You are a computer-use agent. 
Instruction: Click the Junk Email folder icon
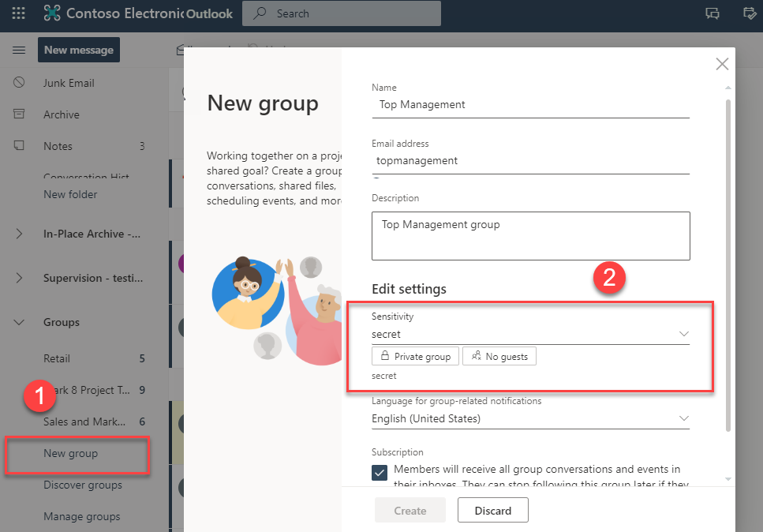click(19, 83)
